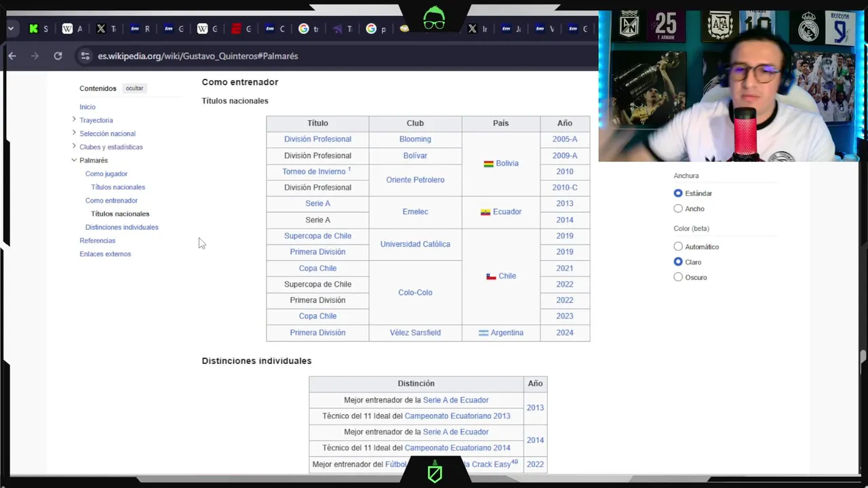Reload the Wikipedia page
Image resolution: width=868 pixels, height=488 pixels.
[58, 56]
